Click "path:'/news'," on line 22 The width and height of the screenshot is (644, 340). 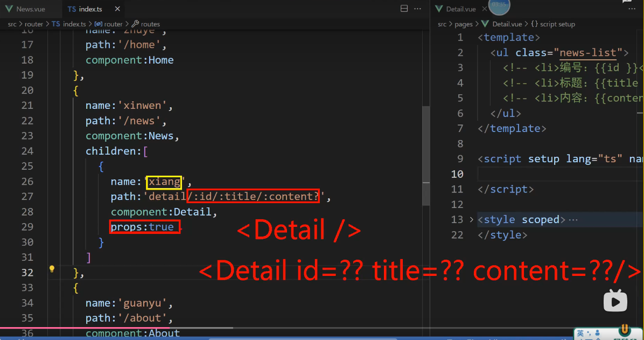[126, 121]
